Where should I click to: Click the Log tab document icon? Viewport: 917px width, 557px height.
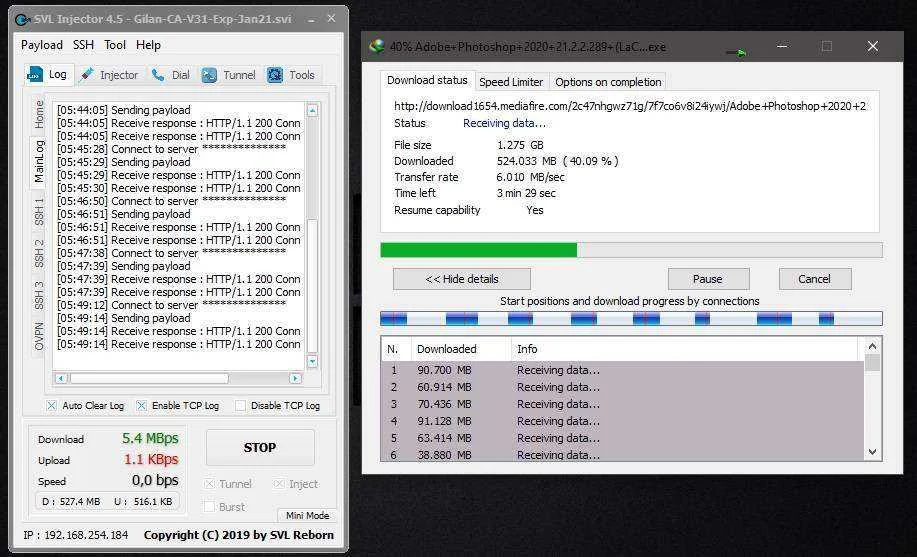[x=35, y=74]
